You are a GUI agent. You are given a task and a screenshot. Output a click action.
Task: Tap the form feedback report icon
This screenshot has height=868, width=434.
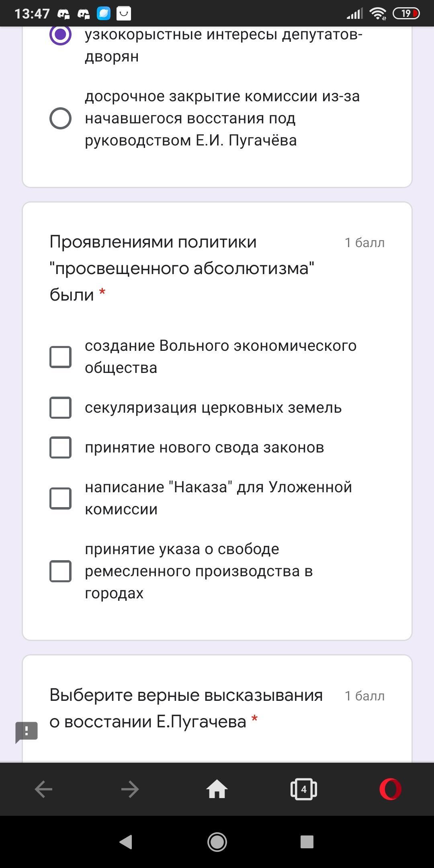coord(27,732)
